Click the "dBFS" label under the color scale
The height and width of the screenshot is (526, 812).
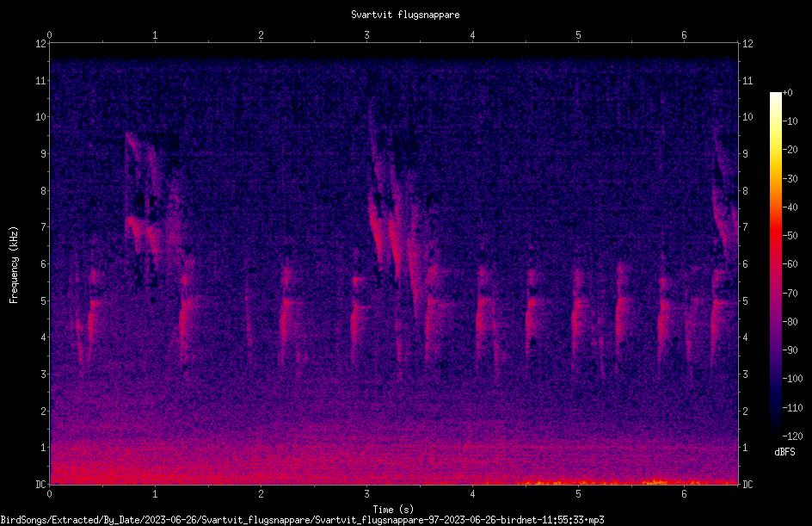tap(784, 452)
